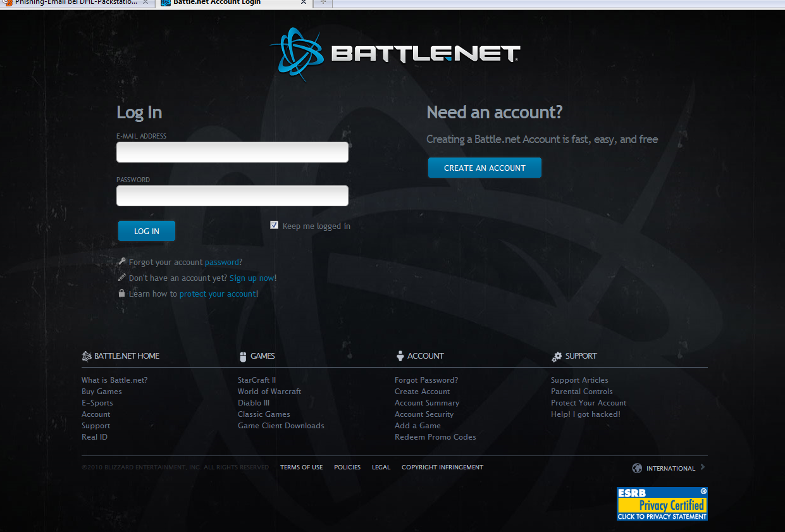The height and width of the screenshot is (532, 785).
Task: Click the key icon beside Forgot your account
Action: coord(121,262)
